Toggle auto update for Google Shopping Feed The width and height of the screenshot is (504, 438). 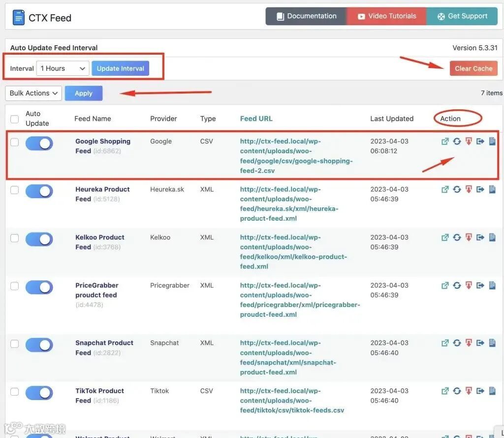click(x=39, y=143)
